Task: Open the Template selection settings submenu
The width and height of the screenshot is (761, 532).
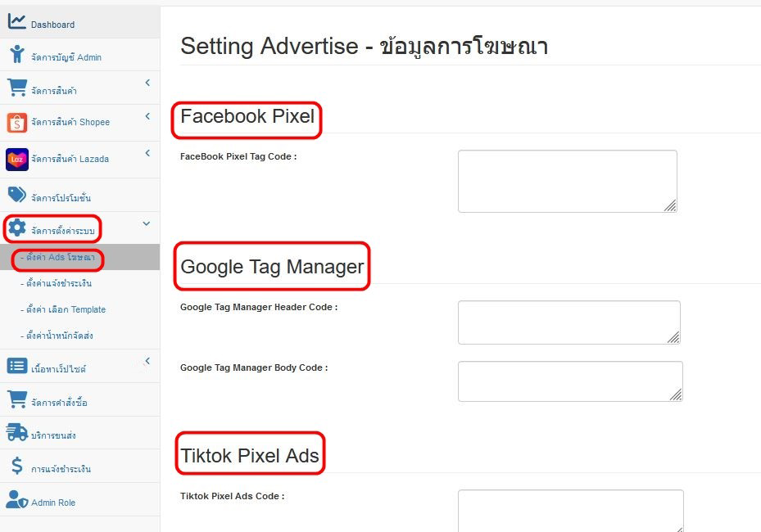Action: tap(63, 310)
